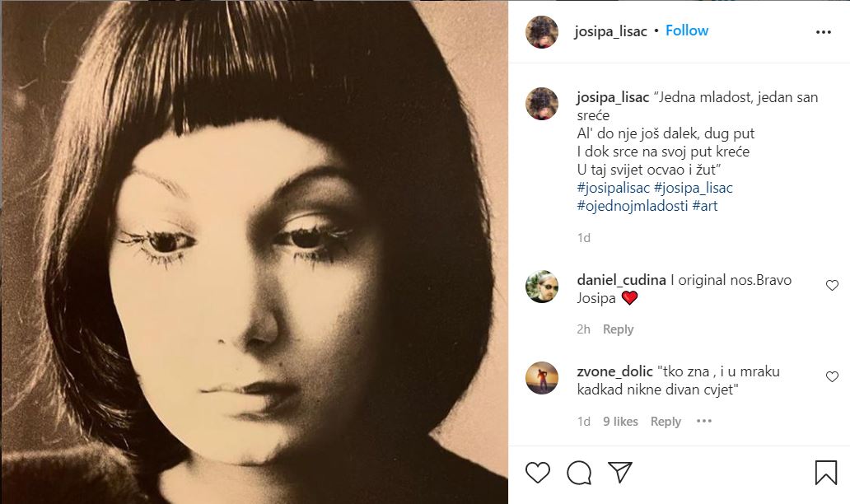
Task: Follow josipa_lisac account
Action: tap(687, 30)
